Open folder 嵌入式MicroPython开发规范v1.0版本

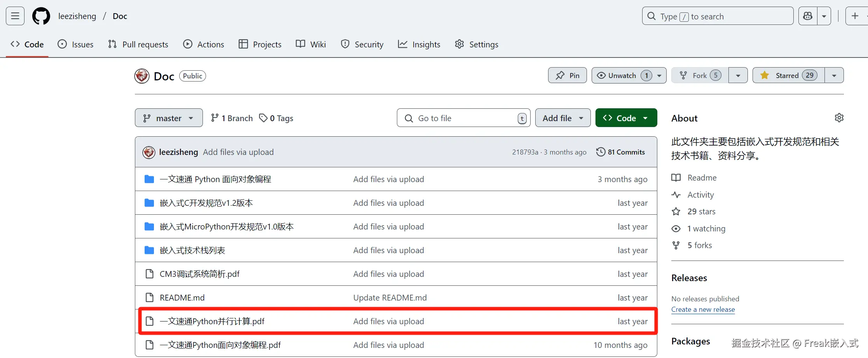[x=227, y=227]
